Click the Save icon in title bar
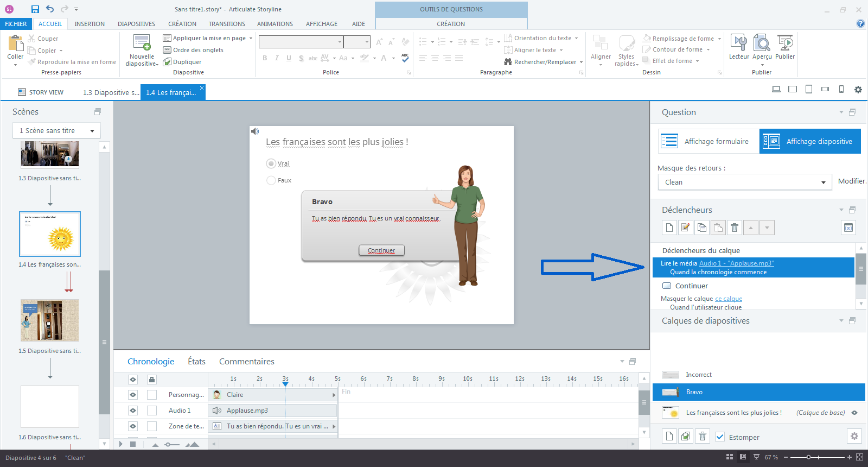 tap(35, 9)
